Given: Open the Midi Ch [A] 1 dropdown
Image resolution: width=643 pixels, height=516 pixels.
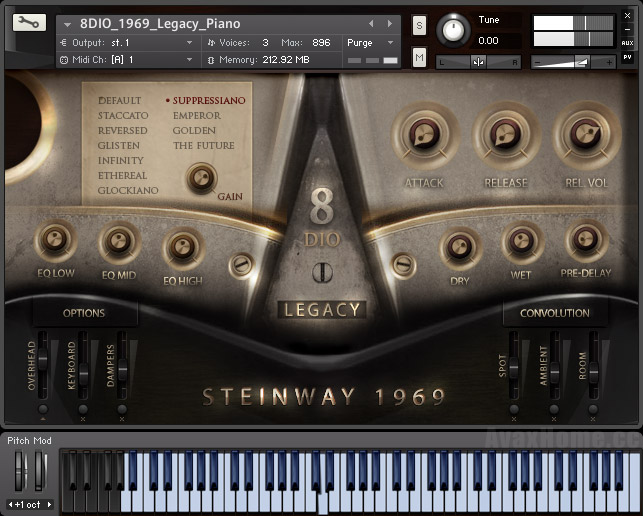Looking at the screenshot, I should pyautogui.click(x=128, y=60).
